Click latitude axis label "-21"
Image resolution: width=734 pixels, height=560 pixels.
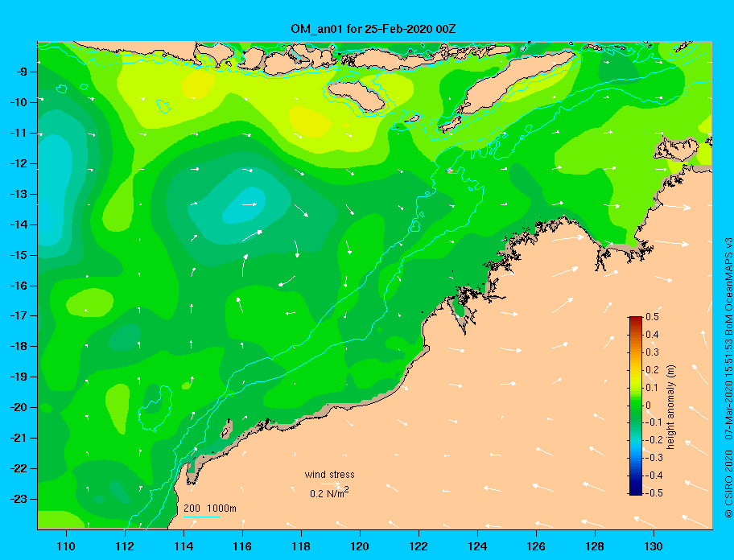(19, 439)
